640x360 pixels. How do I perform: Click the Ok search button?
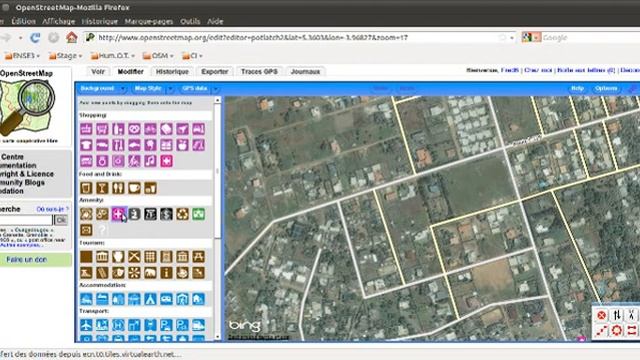(61, 220)
